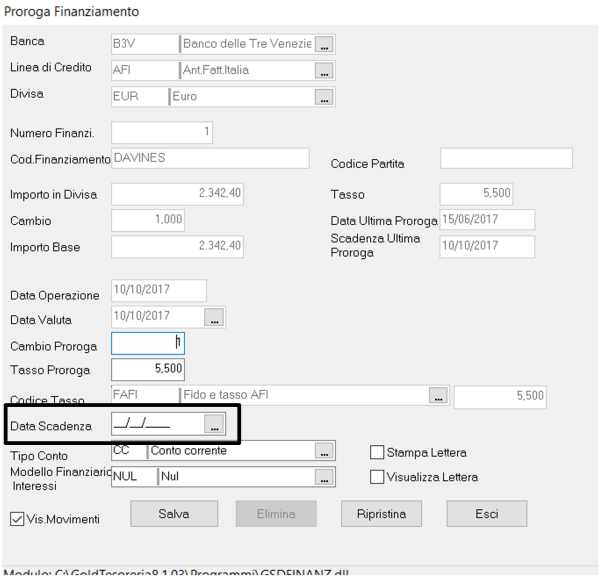Open the Banca lookup browse button

click(x=323, y=44)
